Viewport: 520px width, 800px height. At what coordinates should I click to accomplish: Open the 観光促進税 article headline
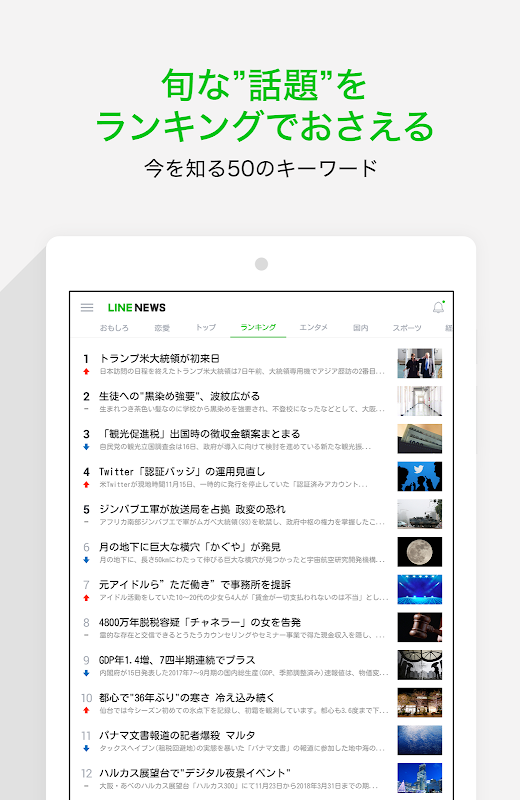[200, 434]
